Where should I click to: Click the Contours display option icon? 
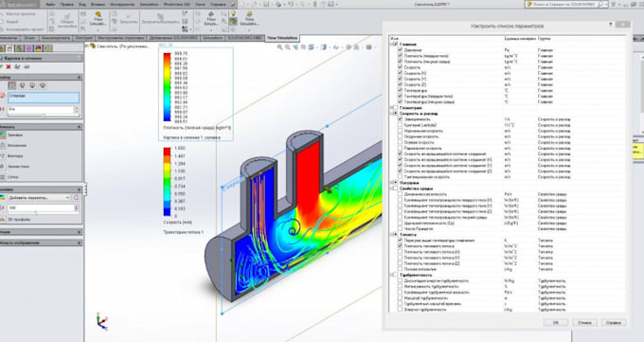[x=3, y=135]
